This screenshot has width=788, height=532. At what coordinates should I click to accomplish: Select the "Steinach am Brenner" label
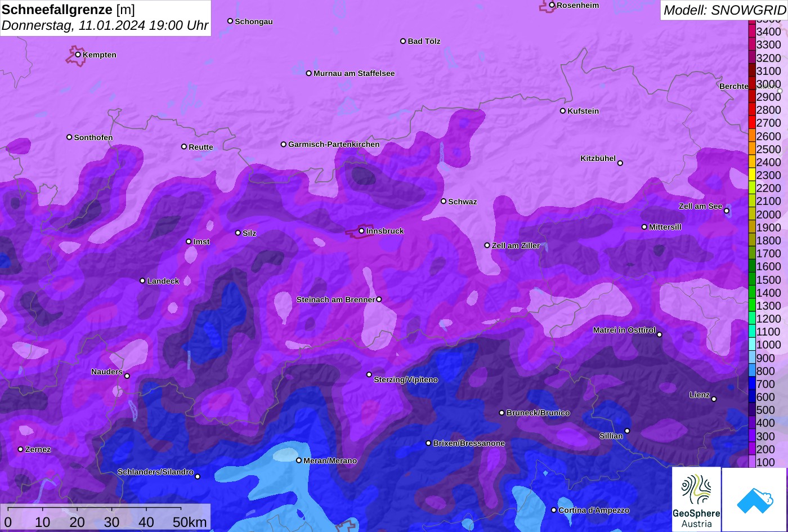click(x=335, y=299)
